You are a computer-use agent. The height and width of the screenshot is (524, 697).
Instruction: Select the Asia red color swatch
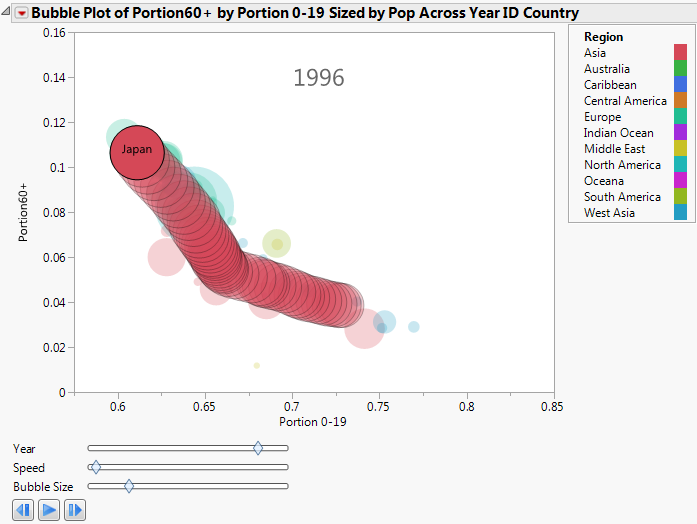pos(681,53)
